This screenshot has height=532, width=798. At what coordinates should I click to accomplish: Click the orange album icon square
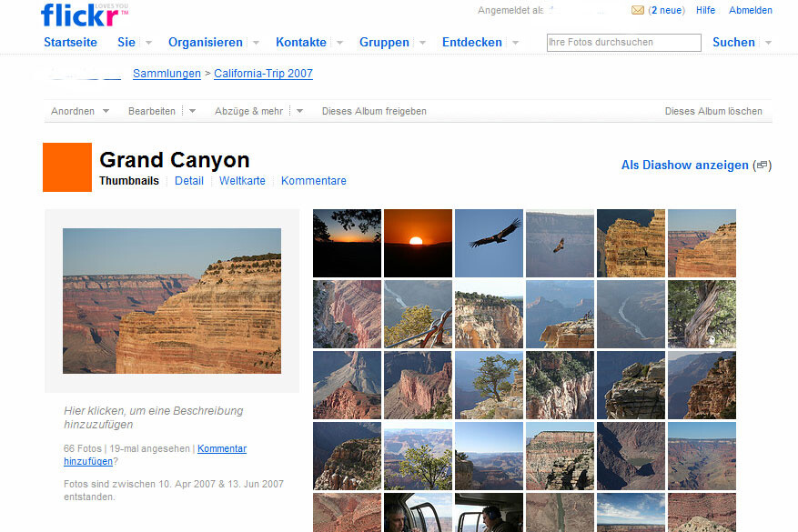[x=67, y=167]
